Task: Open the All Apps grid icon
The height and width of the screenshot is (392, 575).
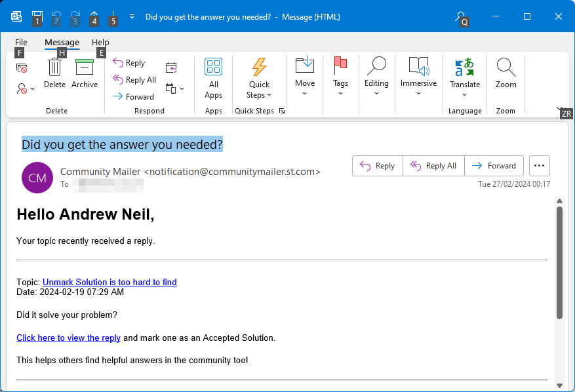Action: coord(214,67)
